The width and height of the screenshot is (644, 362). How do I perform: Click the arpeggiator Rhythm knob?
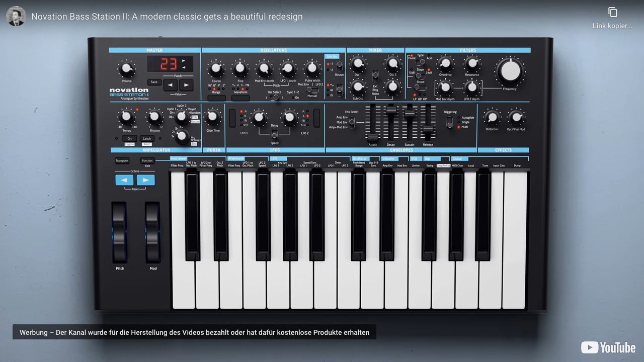(154, 117)
